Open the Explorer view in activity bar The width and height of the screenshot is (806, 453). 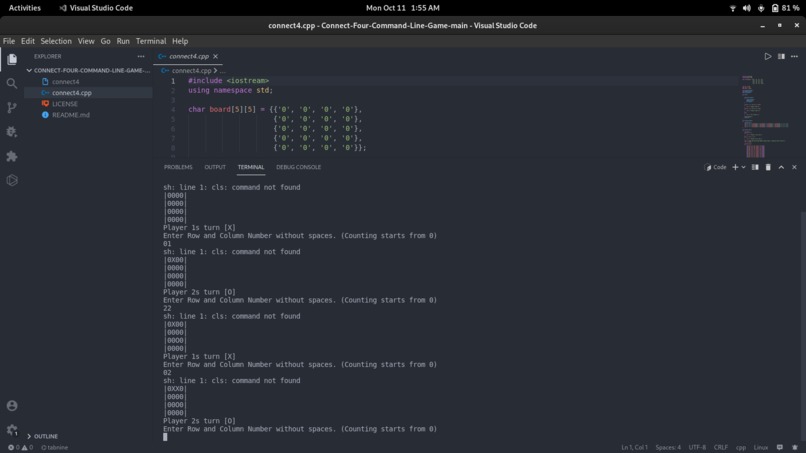[12, 59]
